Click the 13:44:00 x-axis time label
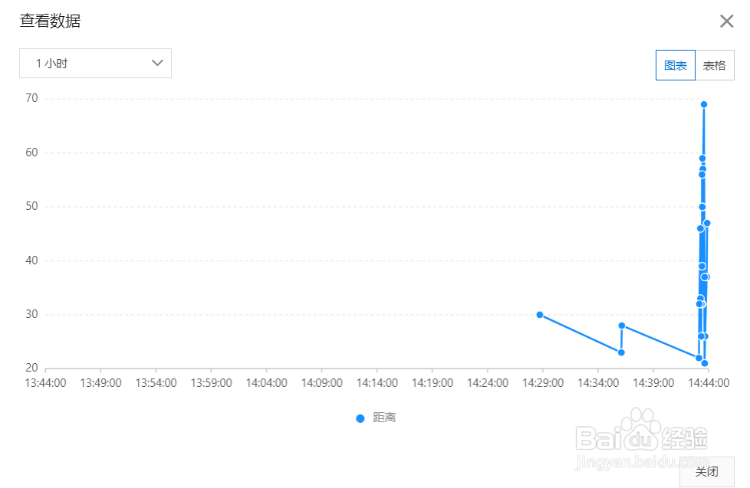 point(45,382)
